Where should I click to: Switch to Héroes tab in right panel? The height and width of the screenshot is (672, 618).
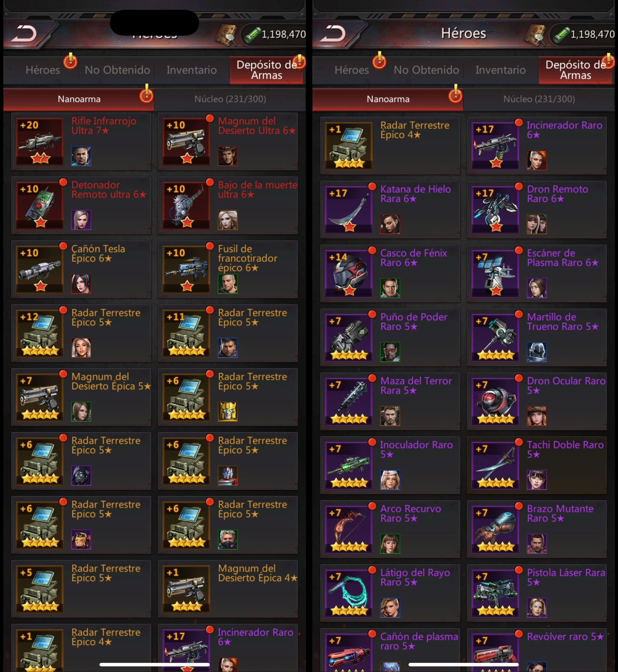click(x=351, y=70)
